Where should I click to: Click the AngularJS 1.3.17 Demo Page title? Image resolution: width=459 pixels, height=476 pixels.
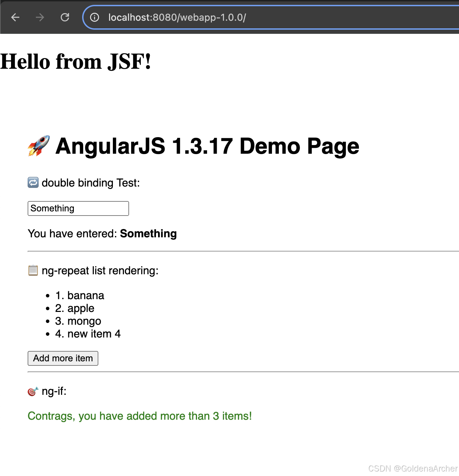coord(207,146)
